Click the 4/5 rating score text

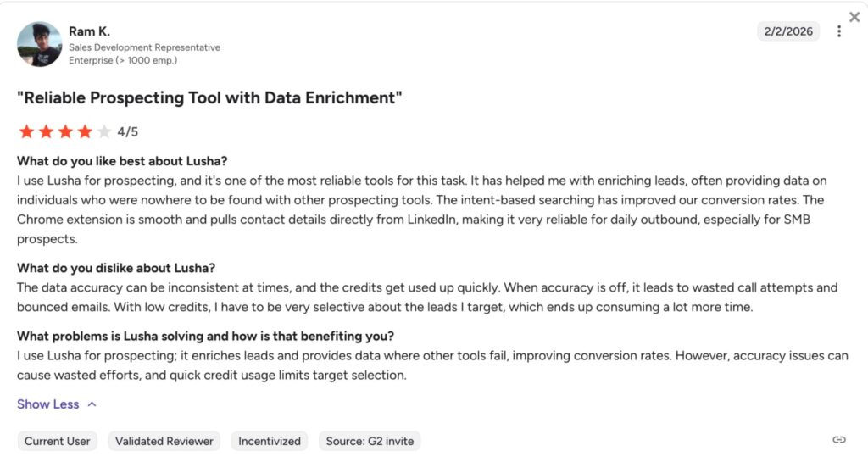(128, 131)
